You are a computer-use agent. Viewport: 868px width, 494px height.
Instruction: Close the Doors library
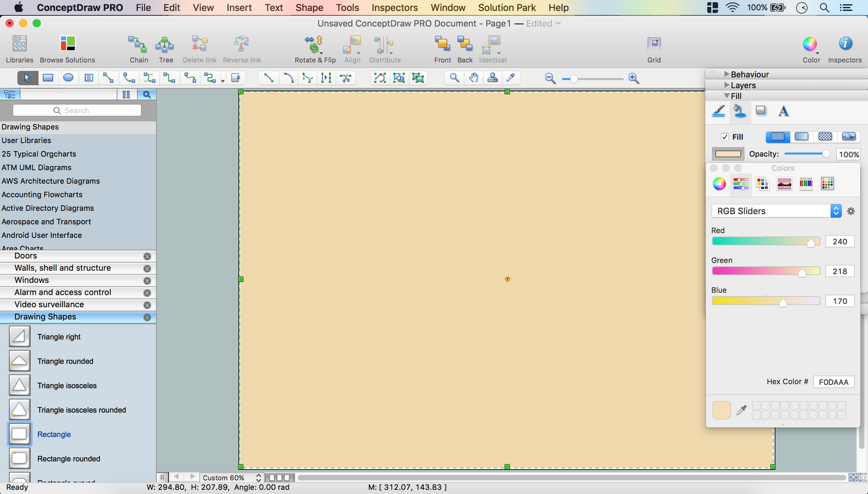click(x=147, y=256)
